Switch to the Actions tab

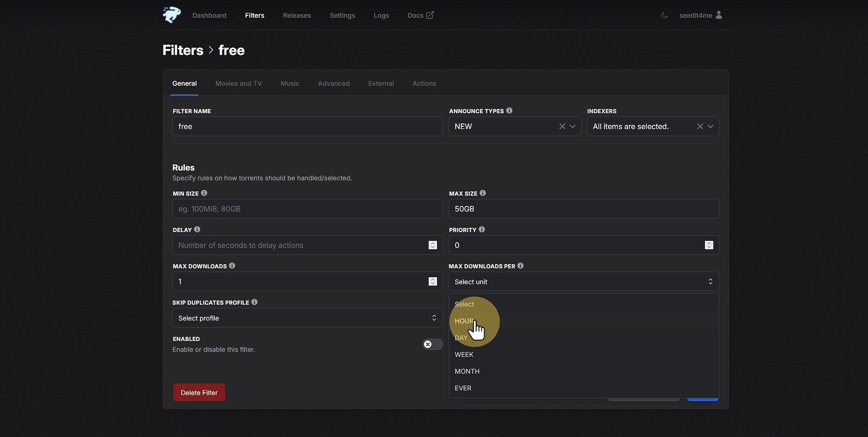424,83
